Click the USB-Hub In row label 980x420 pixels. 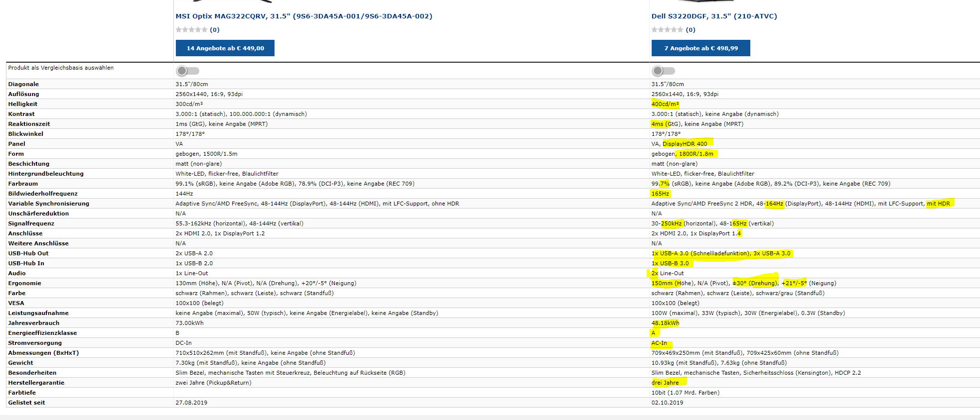pos(26,263)
